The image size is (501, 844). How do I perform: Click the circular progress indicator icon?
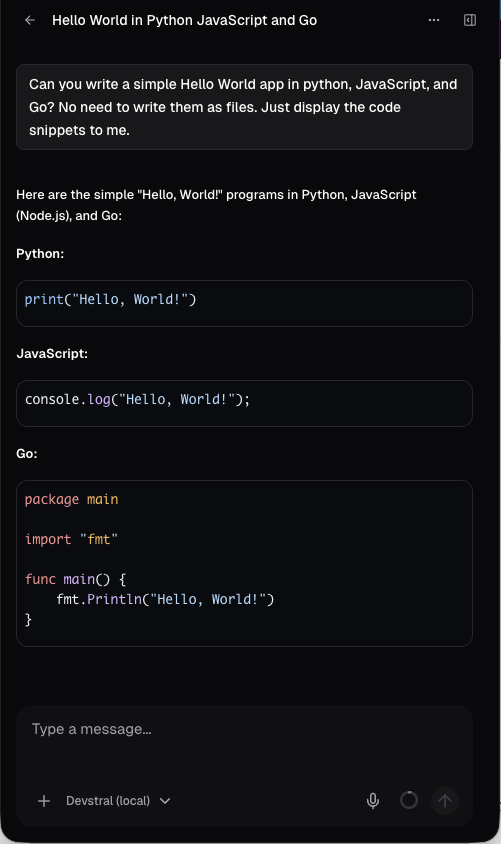409,800
